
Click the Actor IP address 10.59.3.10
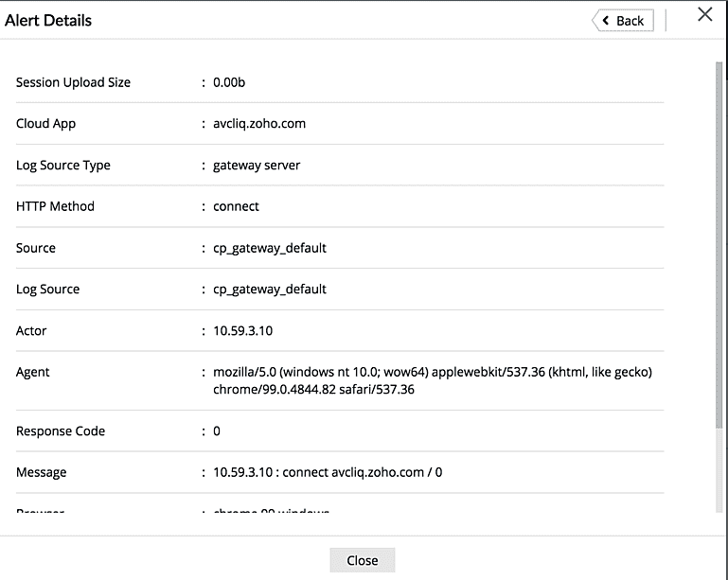tap(242, 331)
